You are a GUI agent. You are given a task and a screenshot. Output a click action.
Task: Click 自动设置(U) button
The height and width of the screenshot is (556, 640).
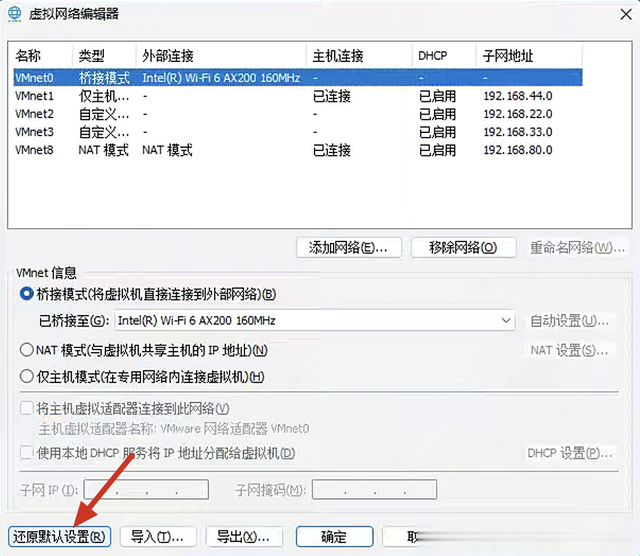coord(570,320)
